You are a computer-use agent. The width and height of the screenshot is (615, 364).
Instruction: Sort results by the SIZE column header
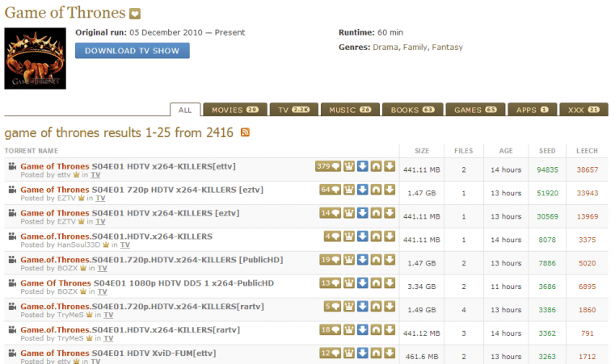point(422,151)
